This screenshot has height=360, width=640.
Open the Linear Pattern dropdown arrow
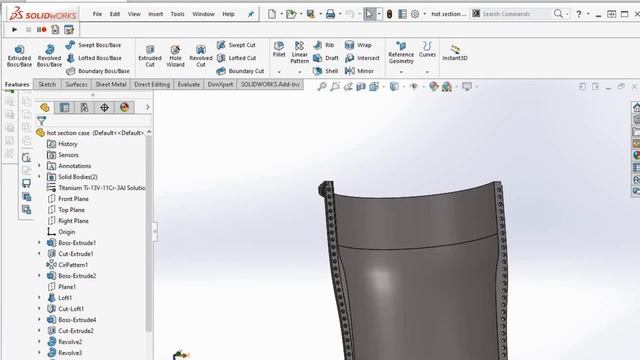pos(300,72)
